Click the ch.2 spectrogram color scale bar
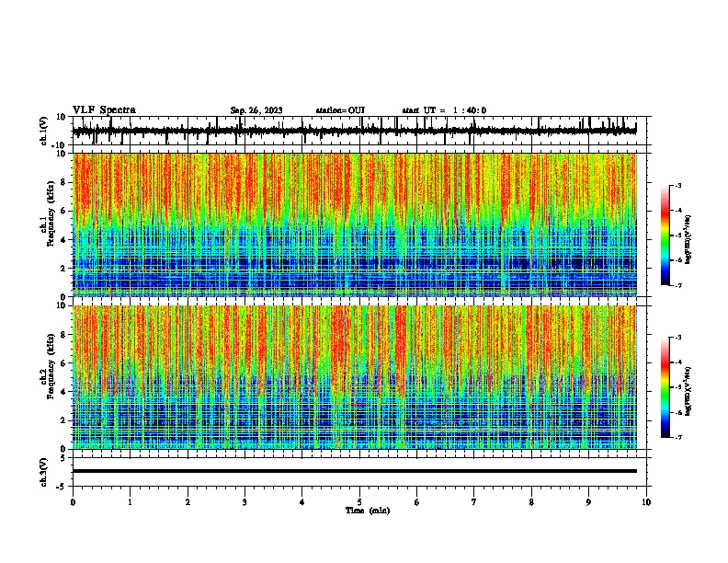Image resolution: width=728 pixels, height=563 pixels. (665, 387)
